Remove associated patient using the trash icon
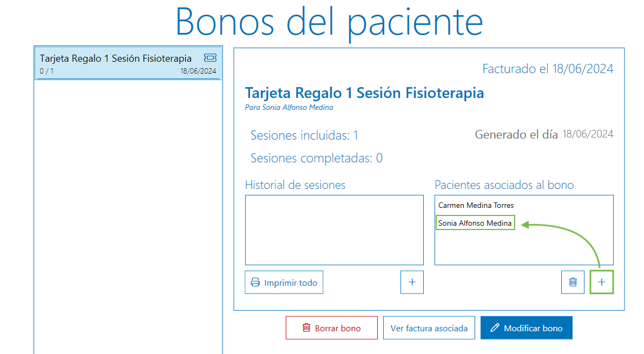 [573, 283]
